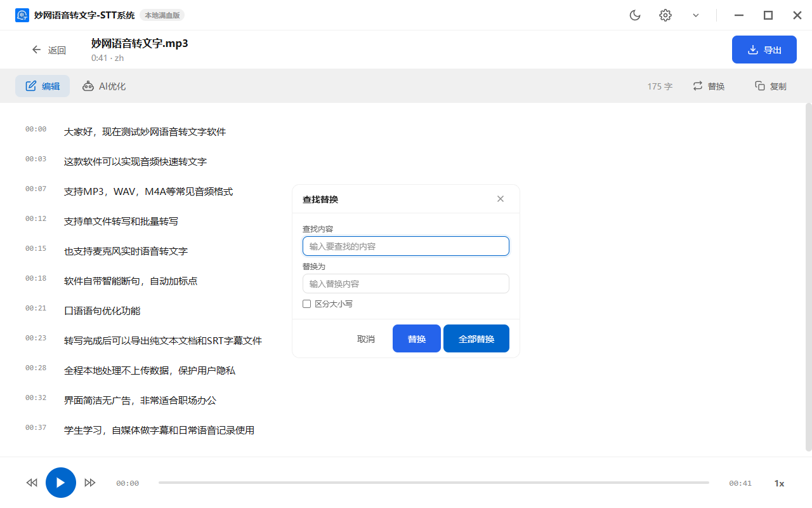This screenshot has width=812, height=508.
Task: Click the 全部替换 button
Action: pos(476,338)
